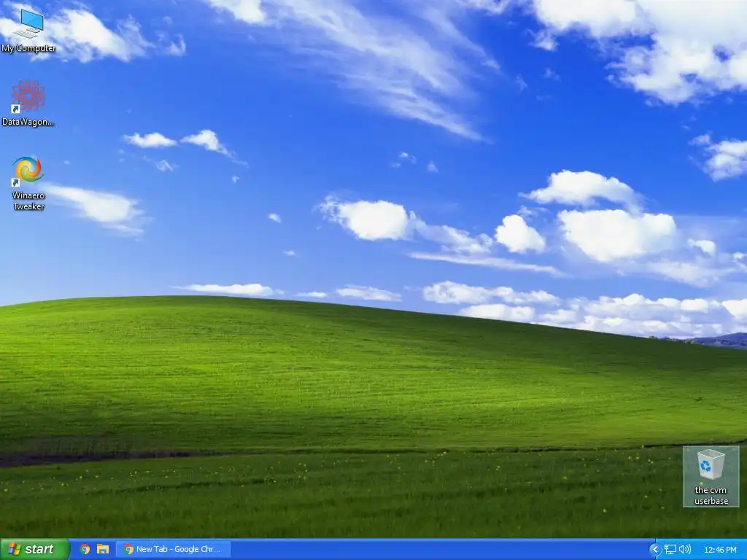
Task: Select the Winaero Tweaker desktop shortcut
Action: click(x=28, y=183)
